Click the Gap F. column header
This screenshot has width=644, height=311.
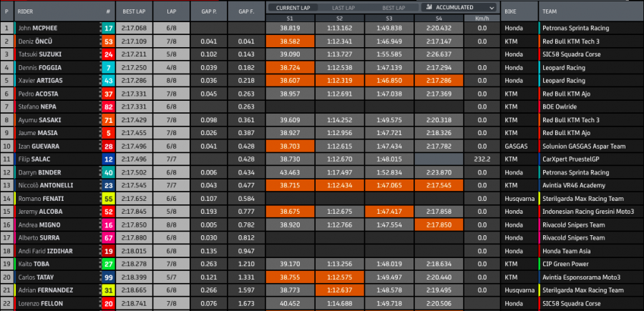246,11
